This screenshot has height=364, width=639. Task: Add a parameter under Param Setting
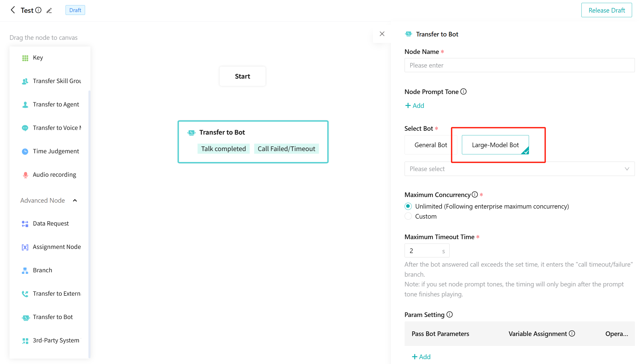click(421, 357)
